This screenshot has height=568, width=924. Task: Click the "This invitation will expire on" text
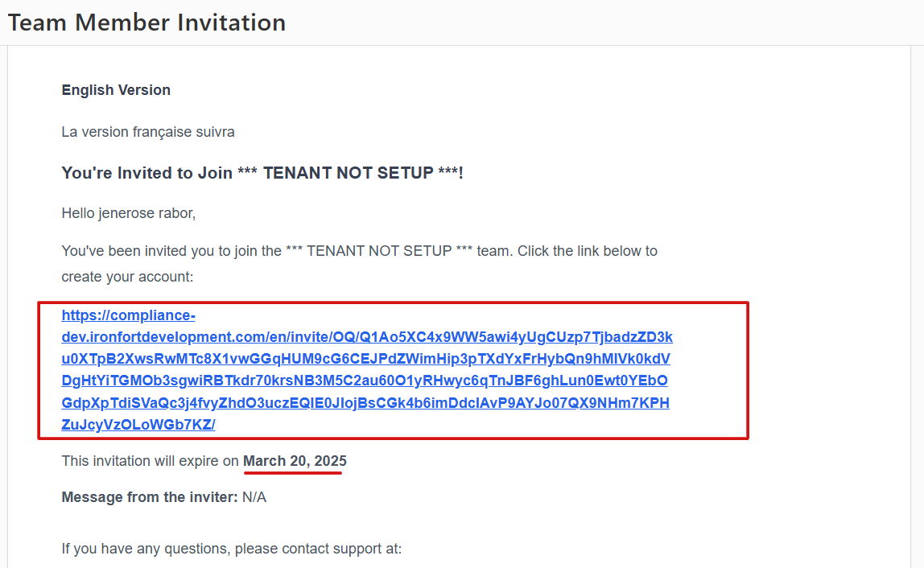151,461
